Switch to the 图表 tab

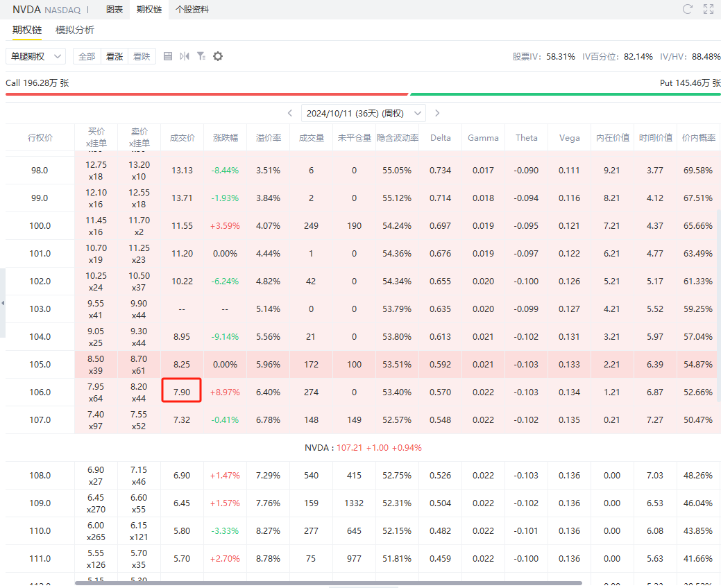[x=114, y=10]
